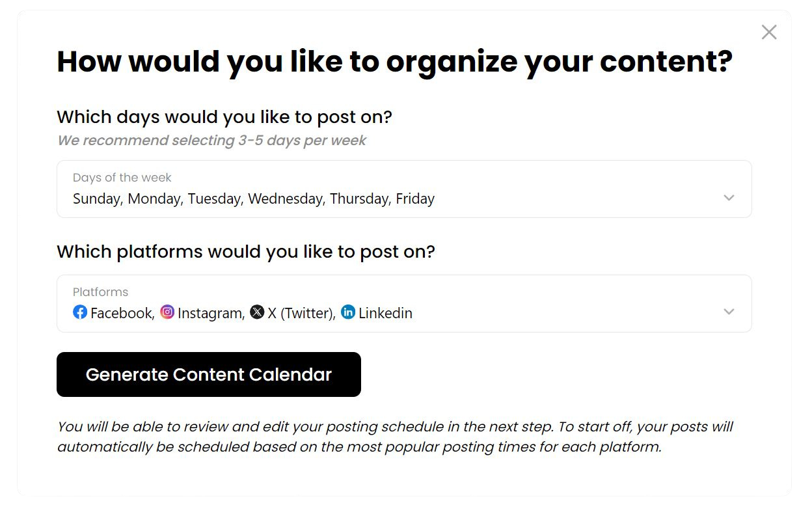Click the Instagram logo icon

(167, 312)
